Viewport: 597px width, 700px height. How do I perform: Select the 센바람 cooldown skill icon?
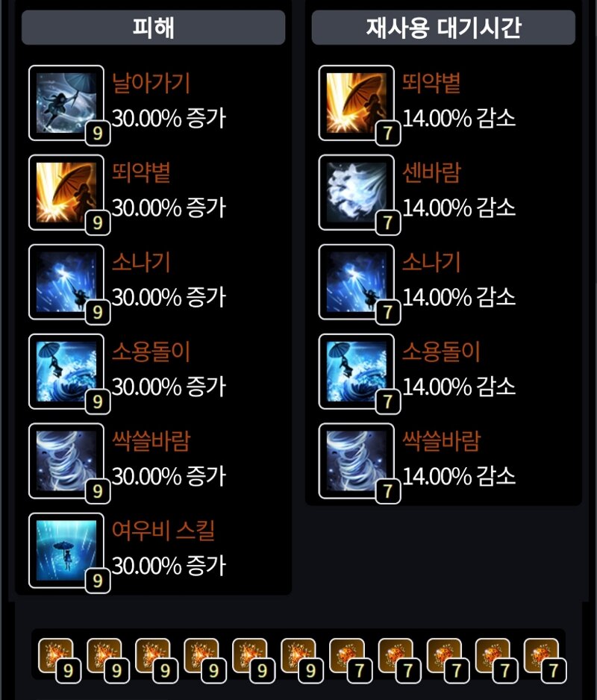coord(356,193)
